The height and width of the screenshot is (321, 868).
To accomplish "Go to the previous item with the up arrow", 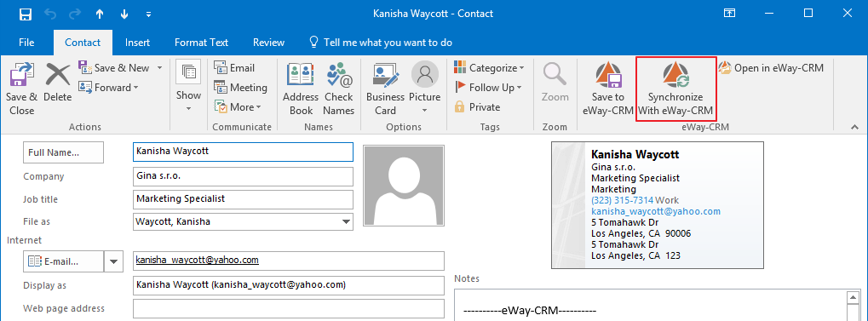I will point(100,14).
